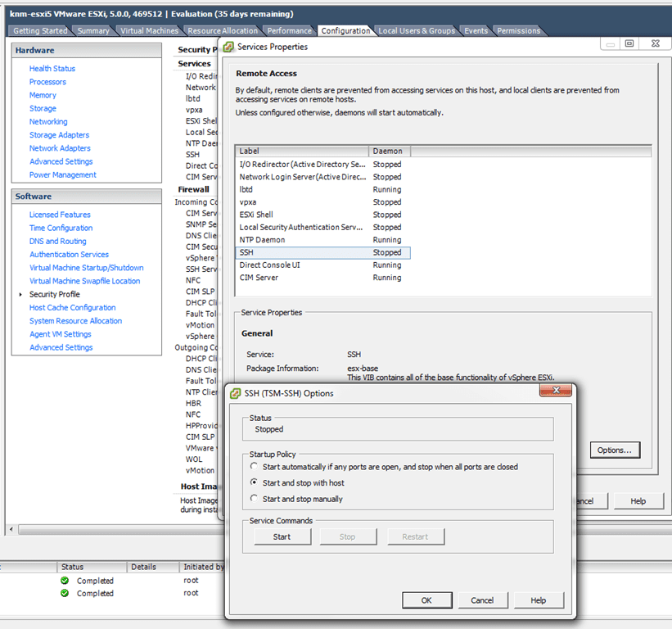This screenshot has width=672, height=629.
Task: Select 'Start automatically if any ports are open'
Action: [x=255, y=467]
